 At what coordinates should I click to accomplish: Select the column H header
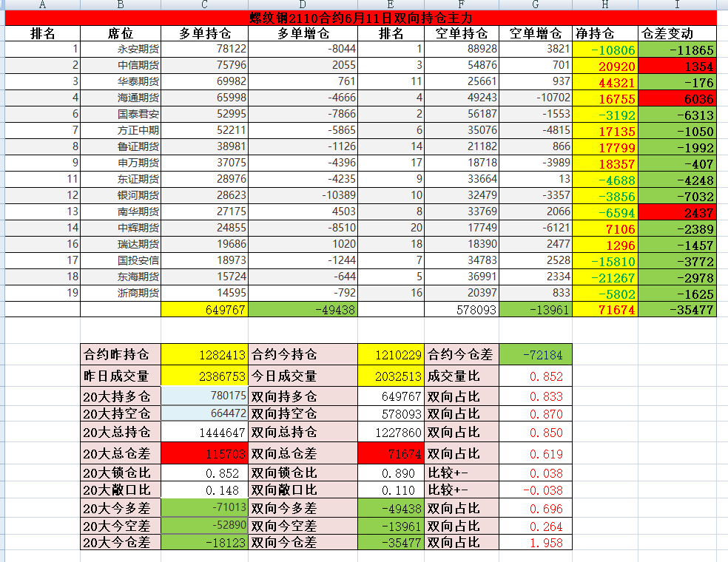pos(605,4)
